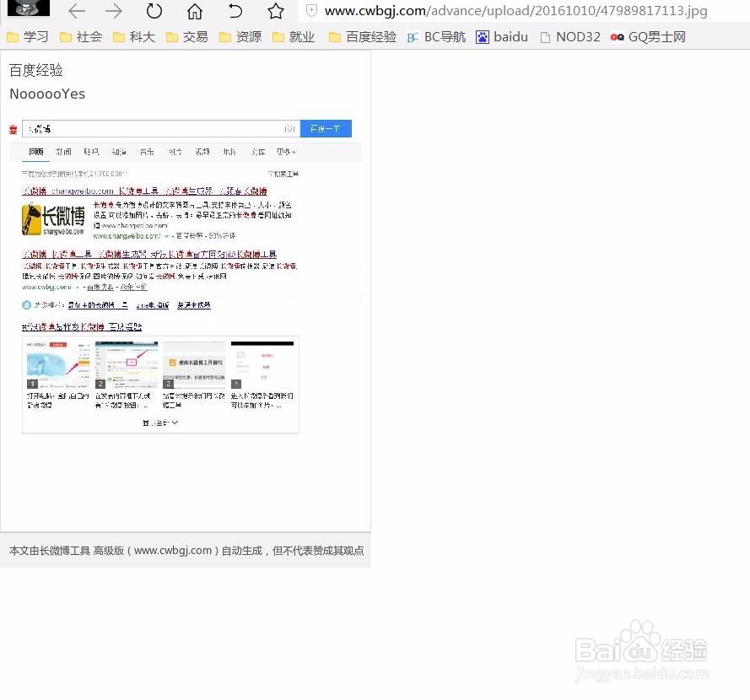The height and width of the screenshot is (700, 750).
Task: Open the 科大 bookmark folder
Action: pos(134,37)
